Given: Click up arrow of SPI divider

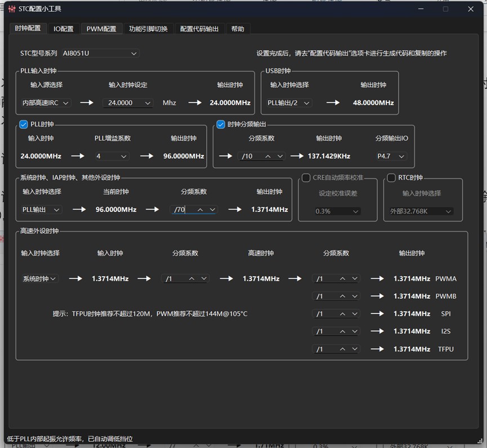Looking at the screenshot, I should (x=342, y=314).
